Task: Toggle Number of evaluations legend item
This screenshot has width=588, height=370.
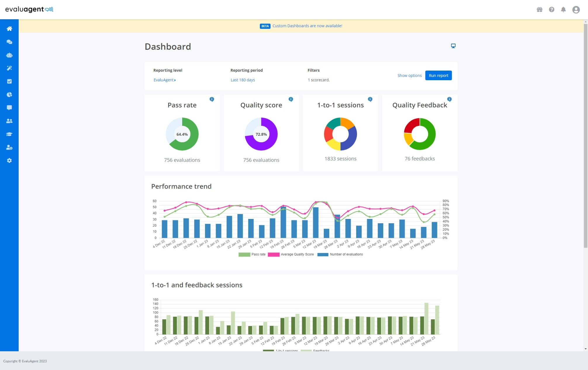Action: click(340, 254)
